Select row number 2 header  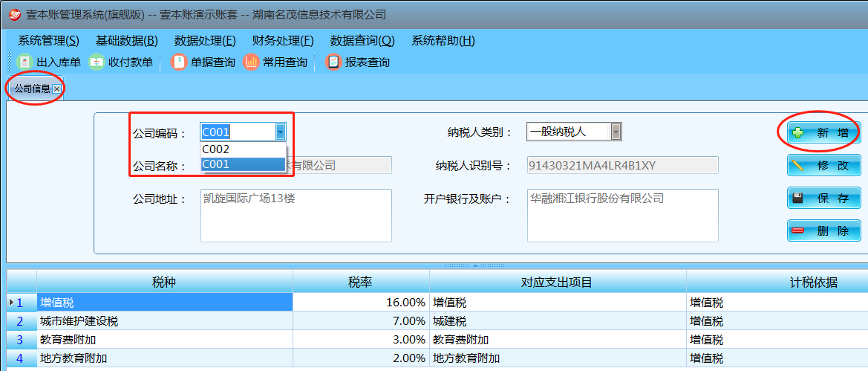point(22,321)
